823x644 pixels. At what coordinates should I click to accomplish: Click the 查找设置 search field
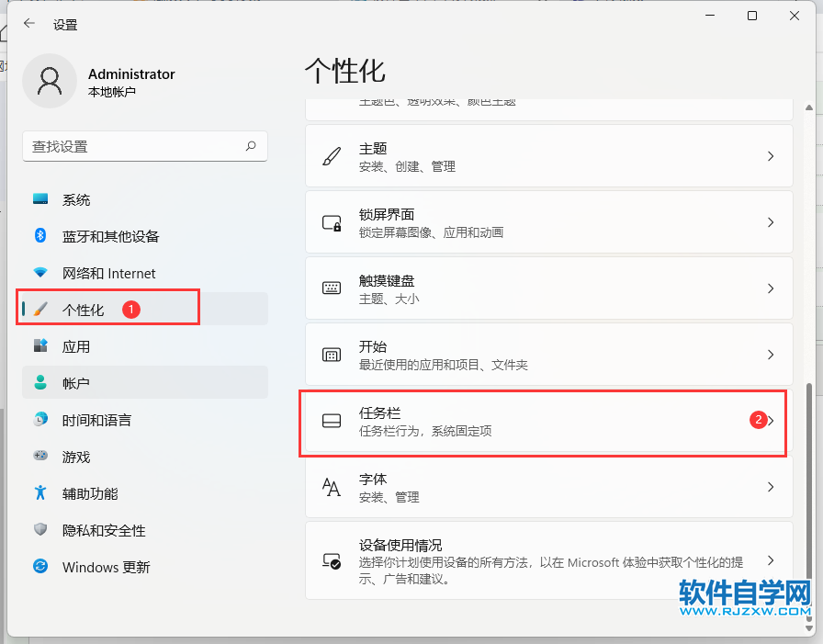[133, 146]
